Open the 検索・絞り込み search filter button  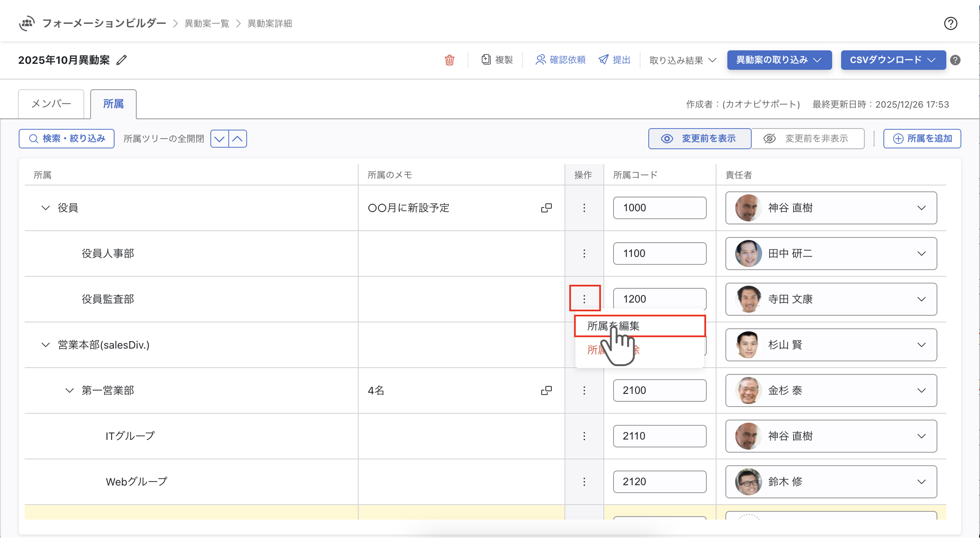point(67,139)
